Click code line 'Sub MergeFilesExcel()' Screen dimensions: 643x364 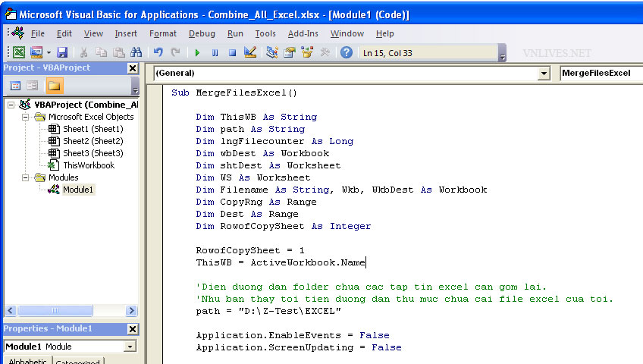tap(234, 93)
